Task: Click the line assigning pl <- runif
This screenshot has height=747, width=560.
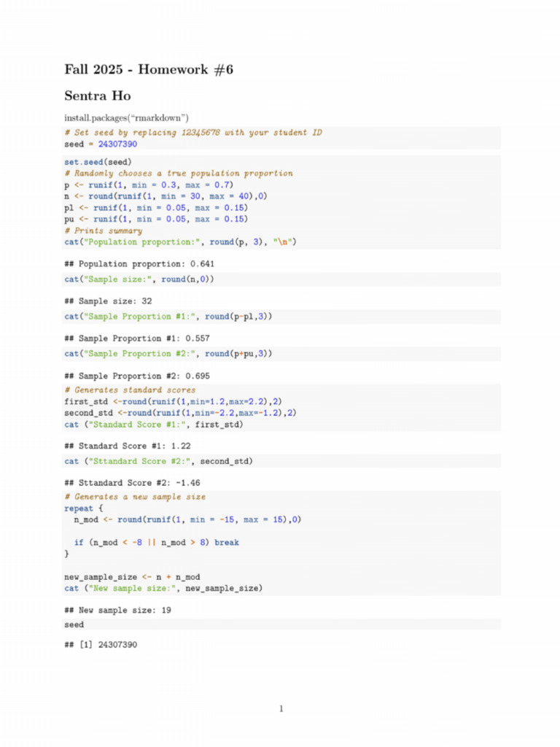Action: click(x=156, y=208)
